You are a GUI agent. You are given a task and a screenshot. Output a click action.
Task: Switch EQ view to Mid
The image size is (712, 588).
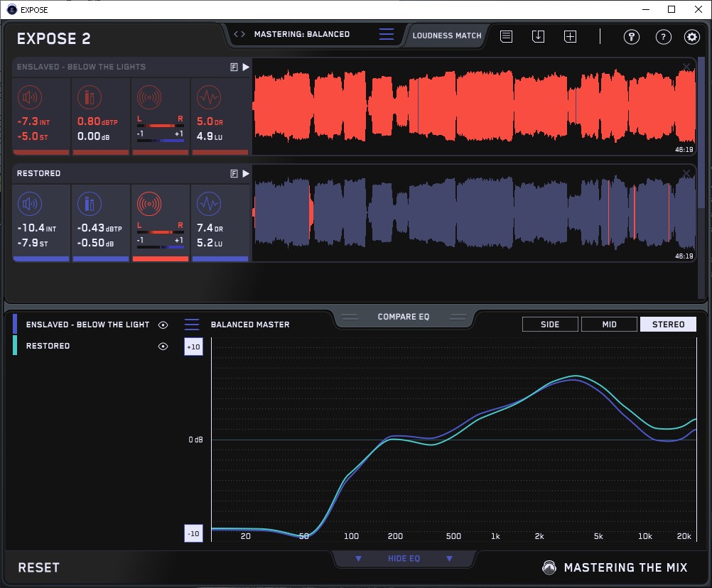coord(610,325)
